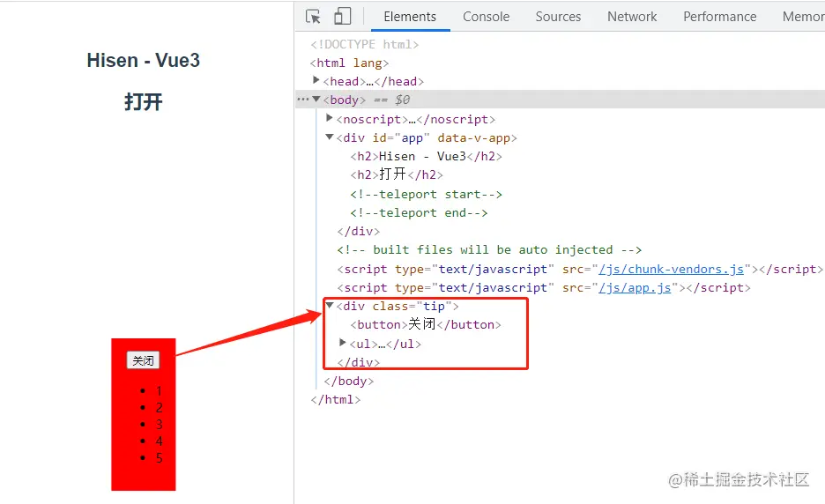825x504 pixels.
Task: Select the built files comment row
Action: [x=489, y=249]
